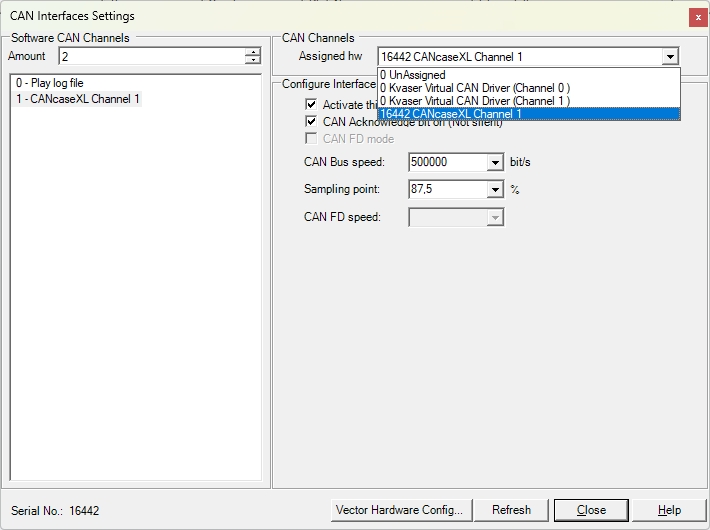Viewport: 710px width, 530px height.
Task: Increase the Amount spinner value
Action: click(x=253, y=52)
